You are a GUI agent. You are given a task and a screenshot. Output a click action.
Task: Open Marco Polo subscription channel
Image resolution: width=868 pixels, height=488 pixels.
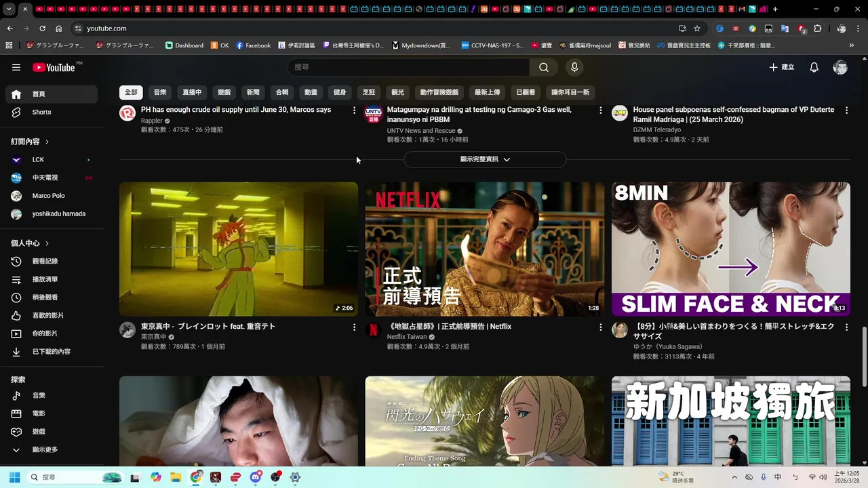[52, 196]
